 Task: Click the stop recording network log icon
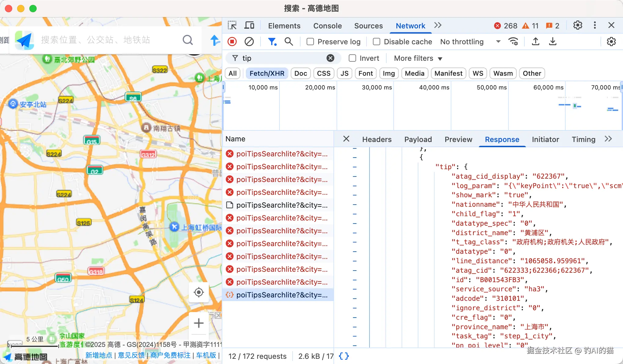(232, 42)
